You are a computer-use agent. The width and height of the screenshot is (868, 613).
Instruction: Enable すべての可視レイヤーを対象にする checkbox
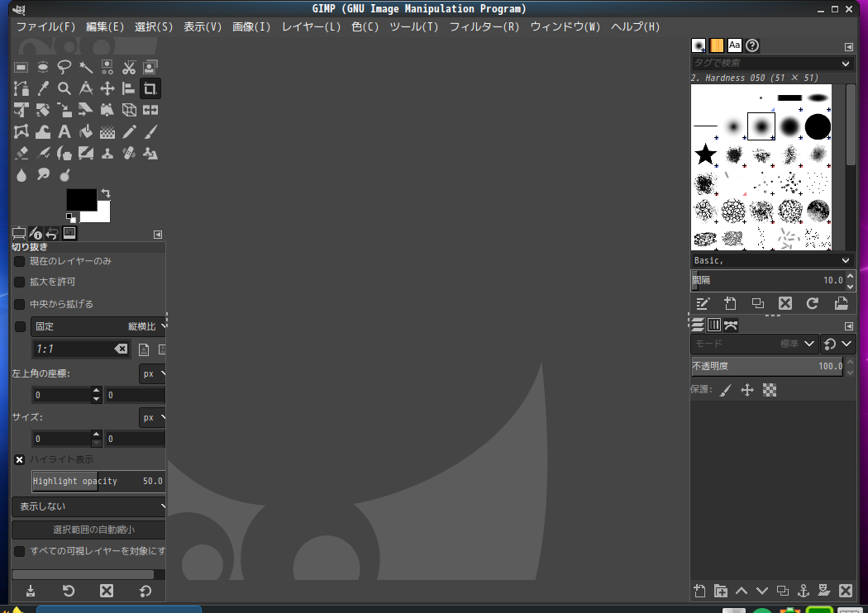pyautogui.click(x=19, y=551)
